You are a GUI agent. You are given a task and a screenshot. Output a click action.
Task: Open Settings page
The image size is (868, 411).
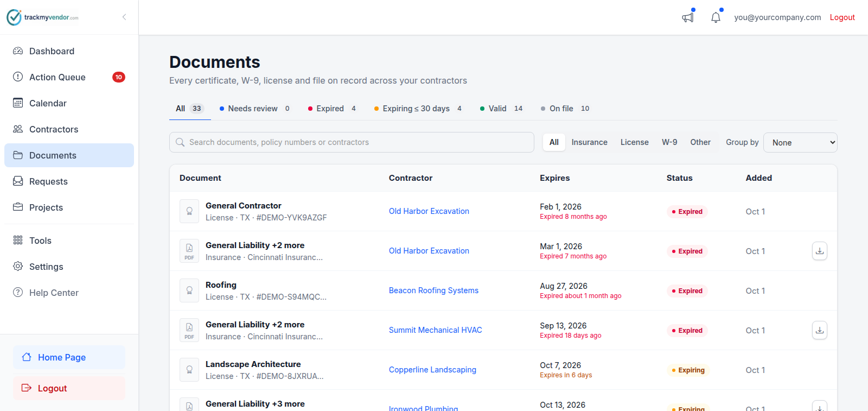[69, 267]
